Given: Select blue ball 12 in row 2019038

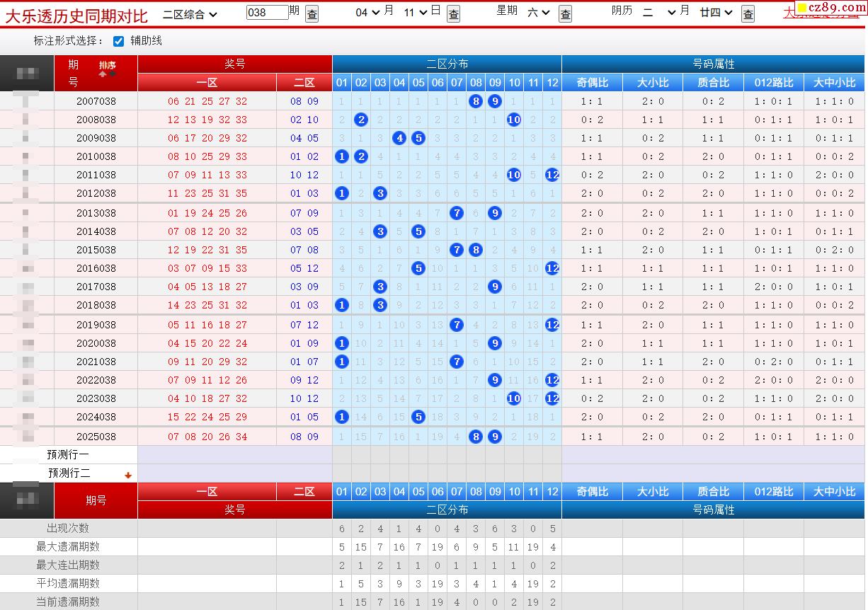Looking at the screenshot, I should pyautogui.click(x=552, y=325).
